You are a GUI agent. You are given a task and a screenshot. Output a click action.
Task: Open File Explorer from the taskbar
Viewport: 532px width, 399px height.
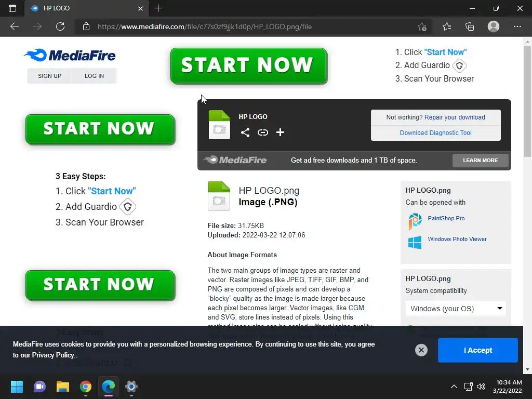click(x=63, y=387)
